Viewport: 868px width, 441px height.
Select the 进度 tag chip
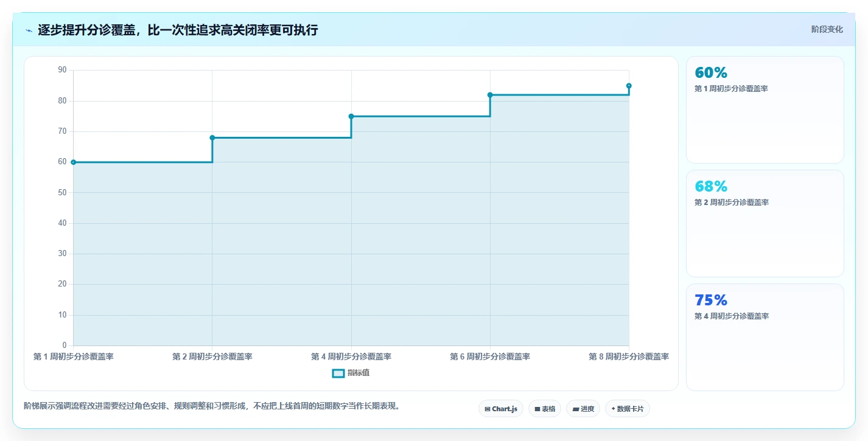(x=583, y=409)
